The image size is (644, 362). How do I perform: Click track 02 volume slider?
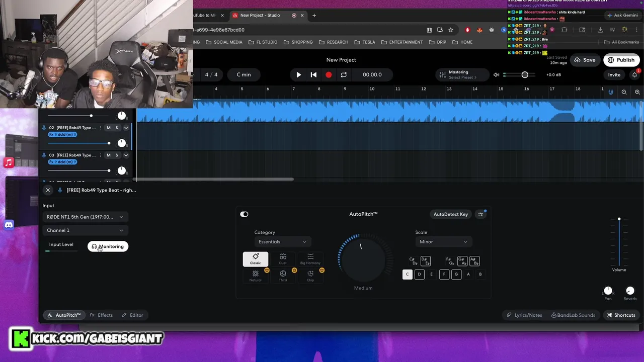tap(79, 143)
